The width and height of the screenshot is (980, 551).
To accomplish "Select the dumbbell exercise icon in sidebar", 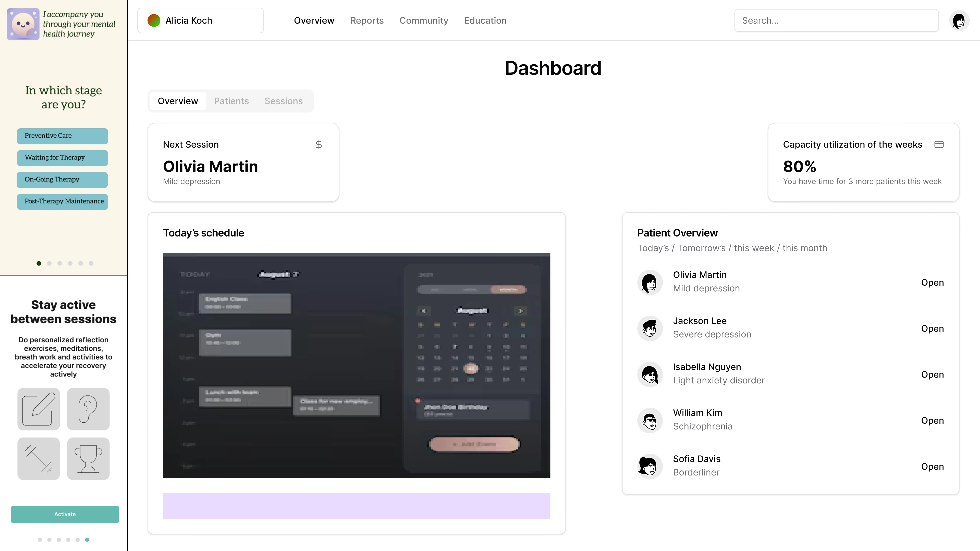I will [39, 459].
